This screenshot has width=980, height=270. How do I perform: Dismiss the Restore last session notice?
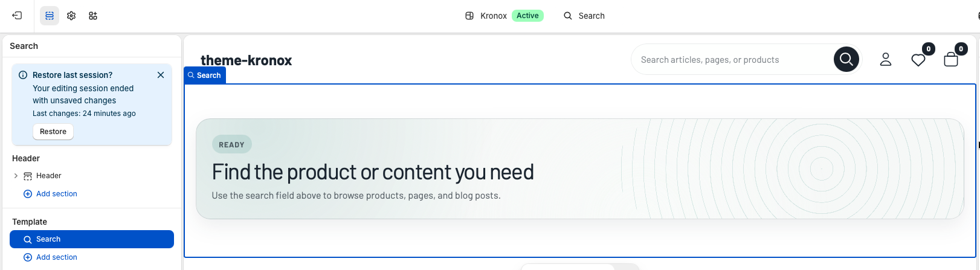point(161,75)
